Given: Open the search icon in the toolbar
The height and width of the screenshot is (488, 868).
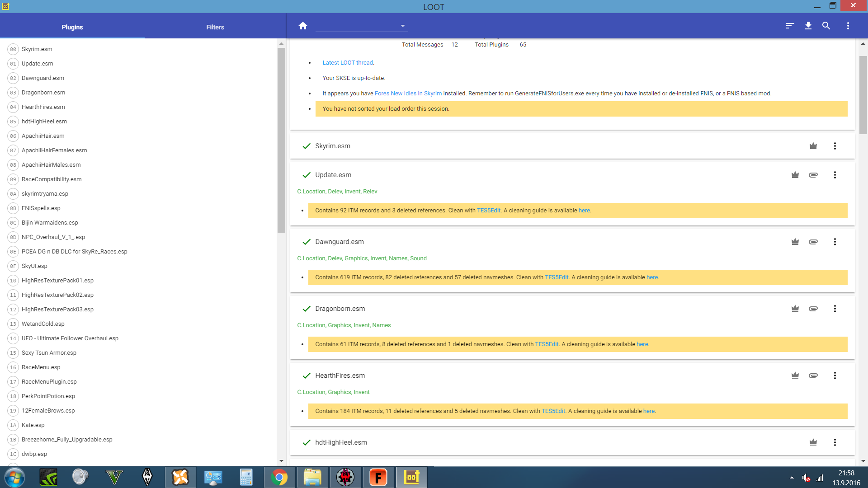Looking at the screenshot, I should pos(826,26).
